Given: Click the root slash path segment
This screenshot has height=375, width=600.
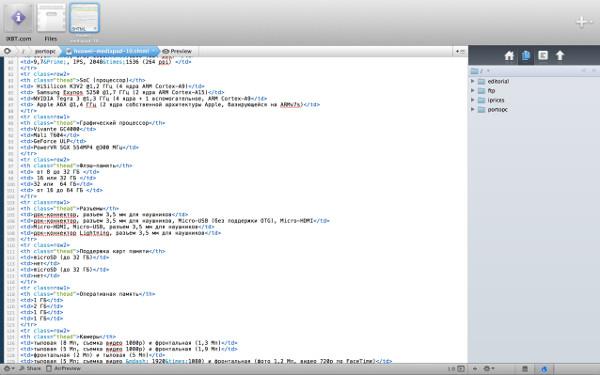Looking at the screenshot, I should pyautogui.click(x=23, y=51).
